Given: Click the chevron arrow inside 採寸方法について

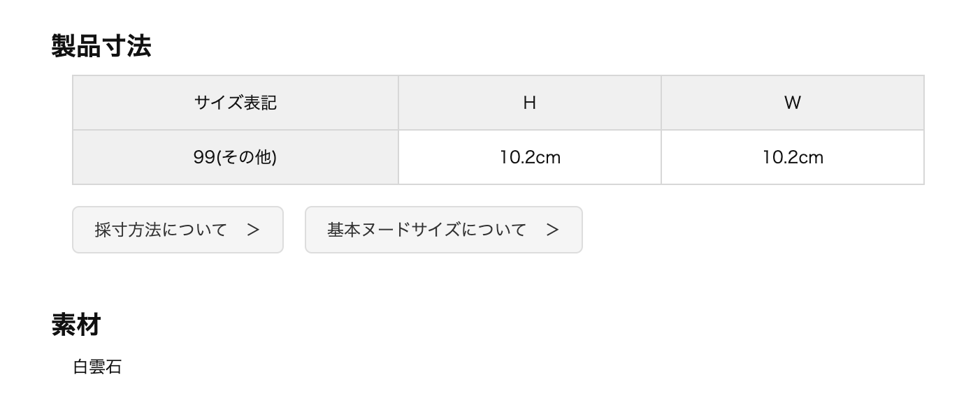Looking at the screenshot, I should tap(254, 230).
